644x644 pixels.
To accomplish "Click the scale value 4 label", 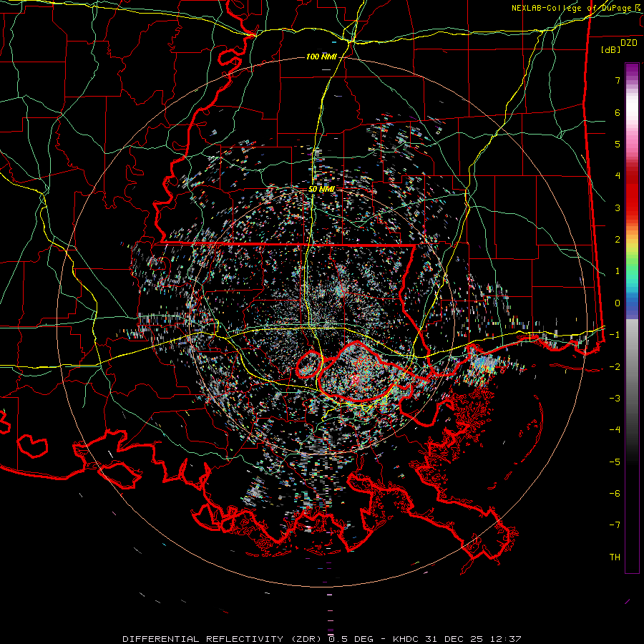I will [x=618, y=176].
